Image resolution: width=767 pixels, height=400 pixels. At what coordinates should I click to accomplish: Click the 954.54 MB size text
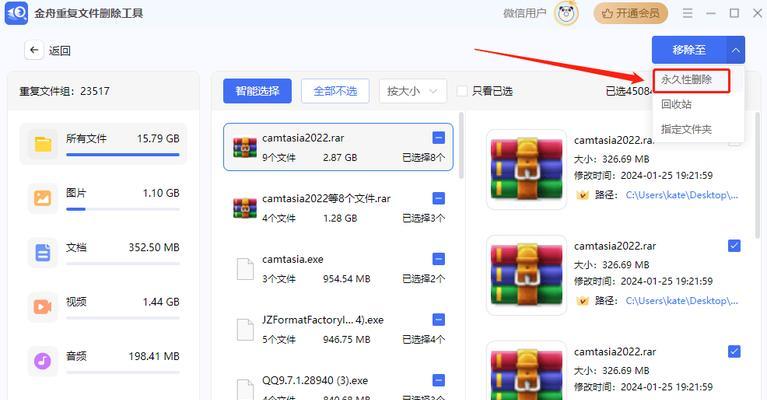[x=346, y=279]
